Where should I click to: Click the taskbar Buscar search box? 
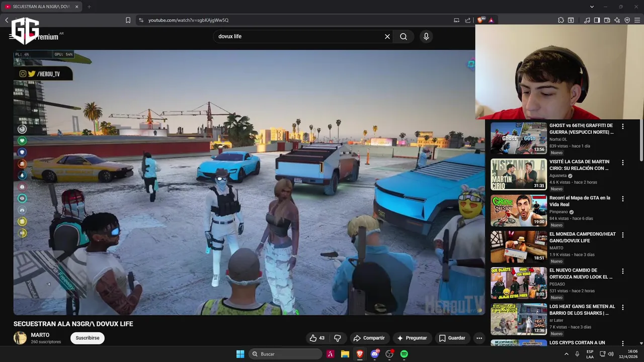coord(286,354)
